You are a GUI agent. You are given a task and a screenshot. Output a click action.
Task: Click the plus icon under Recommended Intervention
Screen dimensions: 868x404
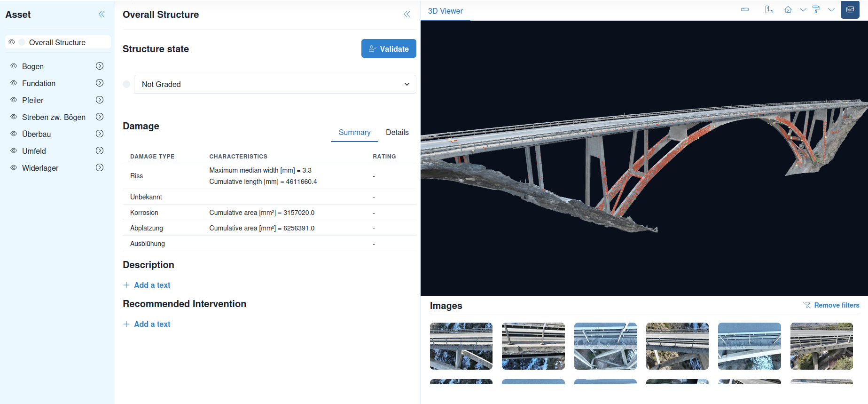pos(126,324)
